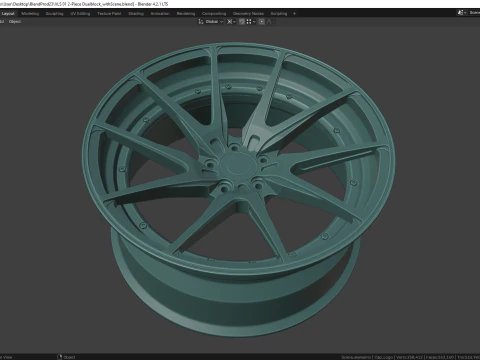Open the Texture Paint workspace tab
Viewport: 480px width, 360px height.
pos(109,14)
